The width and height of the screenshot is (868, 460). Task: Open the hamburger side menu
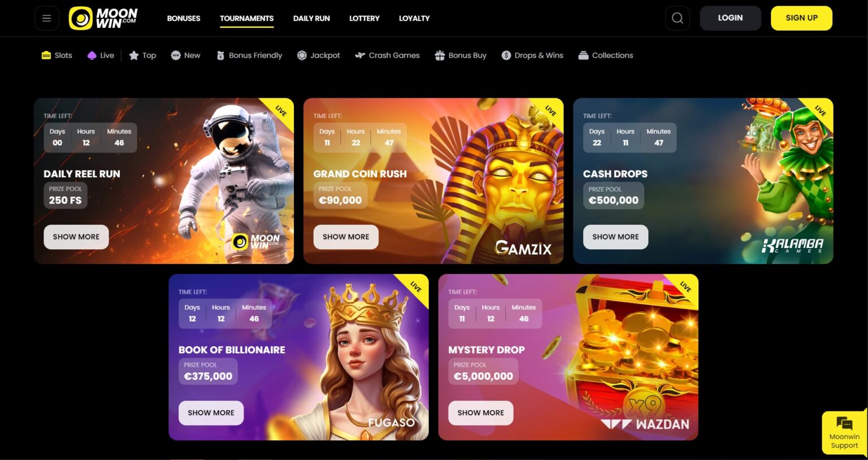(47, 18)
